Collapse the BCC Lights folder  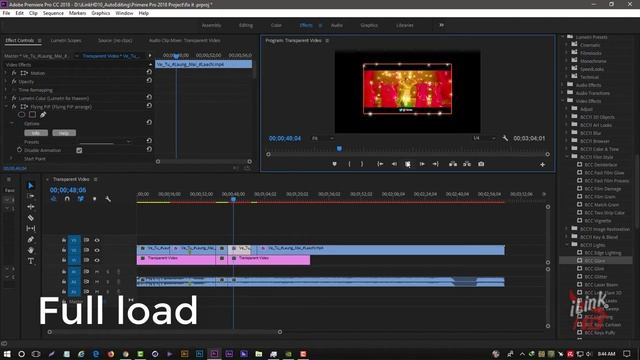tap(567, 245)
